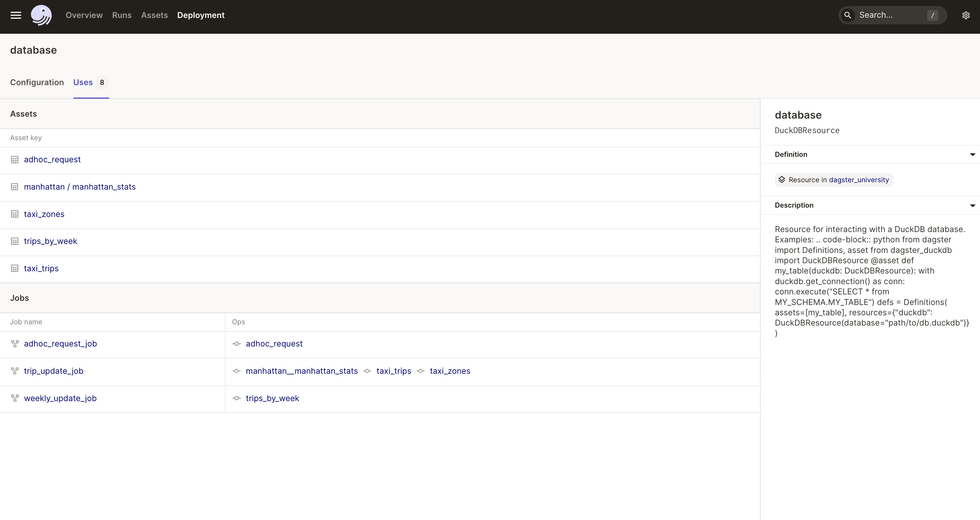
Task: Open the dagster_university code location link
Action: (x=859, y=179)
